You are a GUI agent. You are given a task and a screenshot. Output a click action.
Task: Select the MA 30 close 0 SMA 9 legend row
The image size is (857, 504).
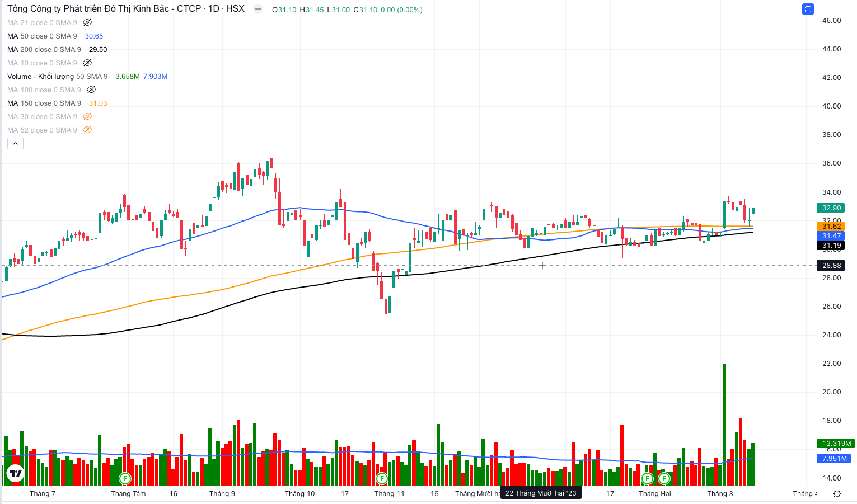tap(42, 117)
